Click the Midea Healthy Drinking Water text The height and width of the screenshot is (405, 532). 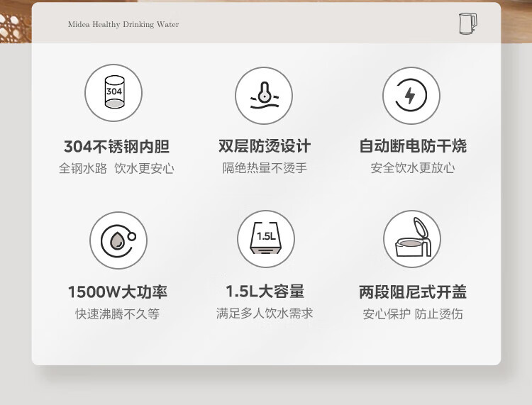[x=123, y=24]
